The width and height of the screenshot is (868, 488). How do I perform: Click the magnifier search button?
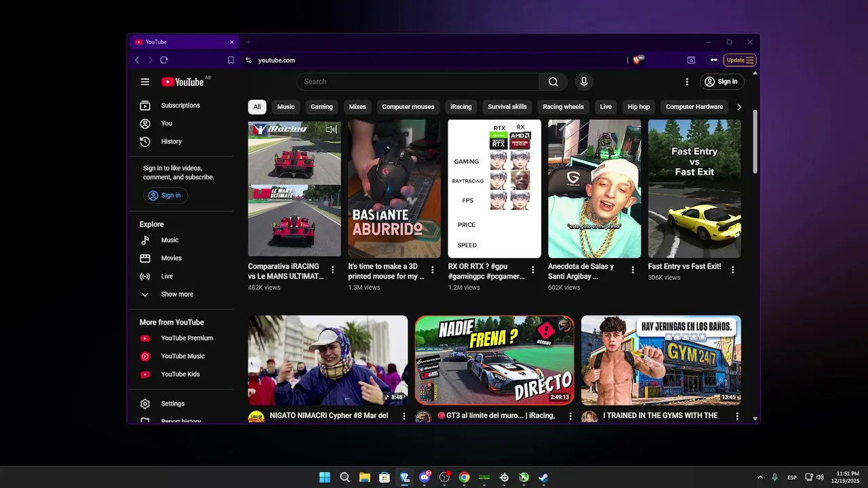[x=553, y=82]
